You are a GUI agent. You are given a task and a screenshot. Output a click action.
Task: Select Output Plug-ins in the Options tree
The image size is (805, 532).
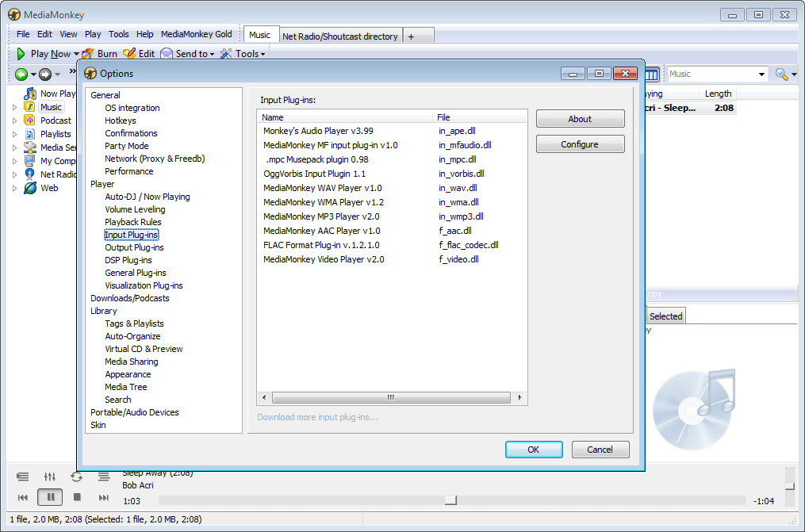point(135,247)
